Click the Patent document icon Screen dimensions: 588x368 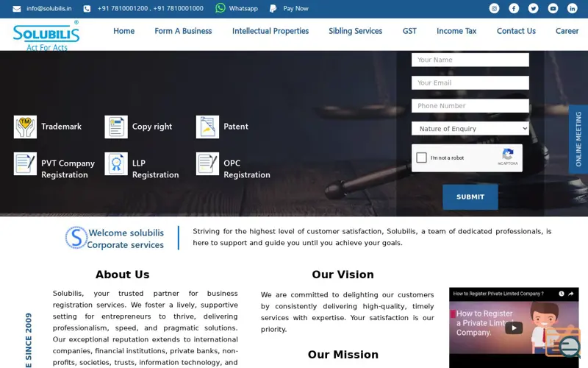[207, 127]
